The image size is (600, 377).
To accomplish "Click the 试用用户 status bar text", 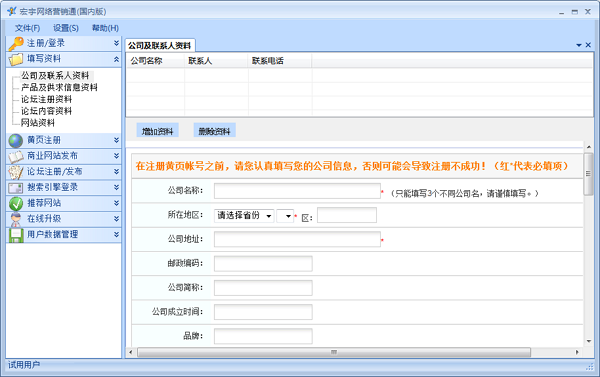I will point(24,365).
